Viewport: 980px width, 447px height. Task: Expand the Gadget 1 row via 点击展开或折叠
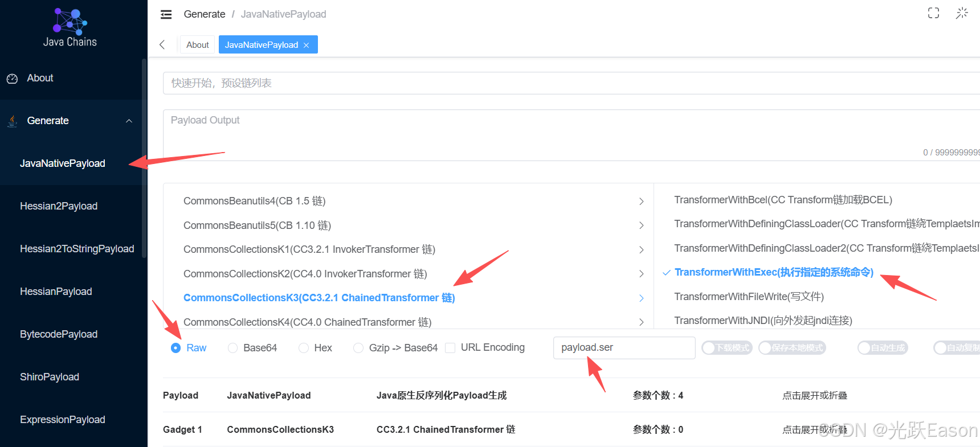tap(815, 430)
